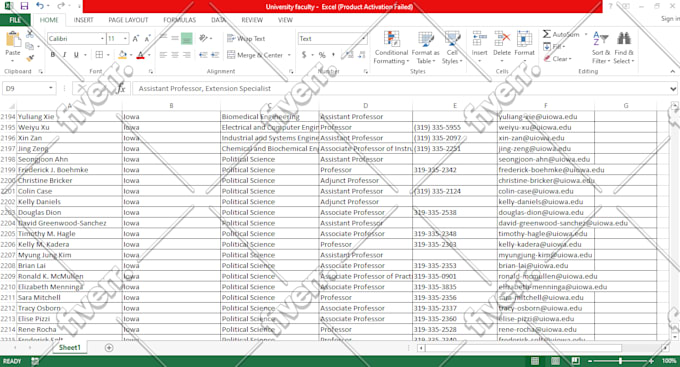Open the FILE tab
This screenshot has width=680, height=367.
click(15, 20)
